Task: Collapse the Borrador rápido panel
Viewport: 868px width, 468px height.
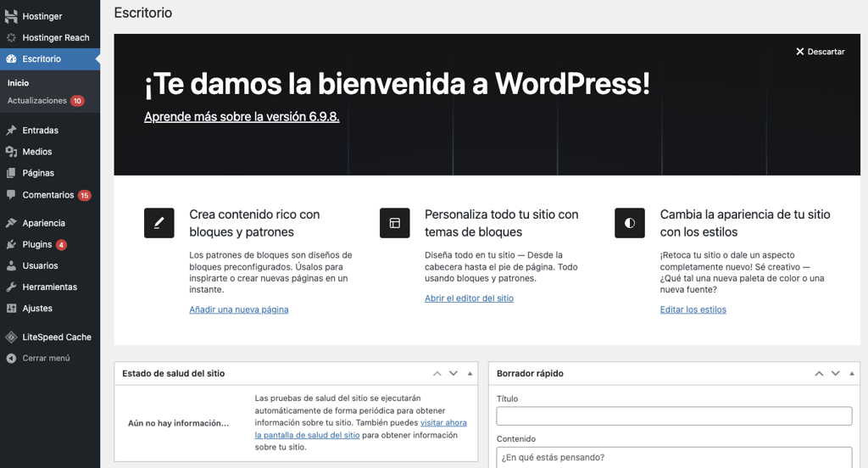Action: click(852, 373)
